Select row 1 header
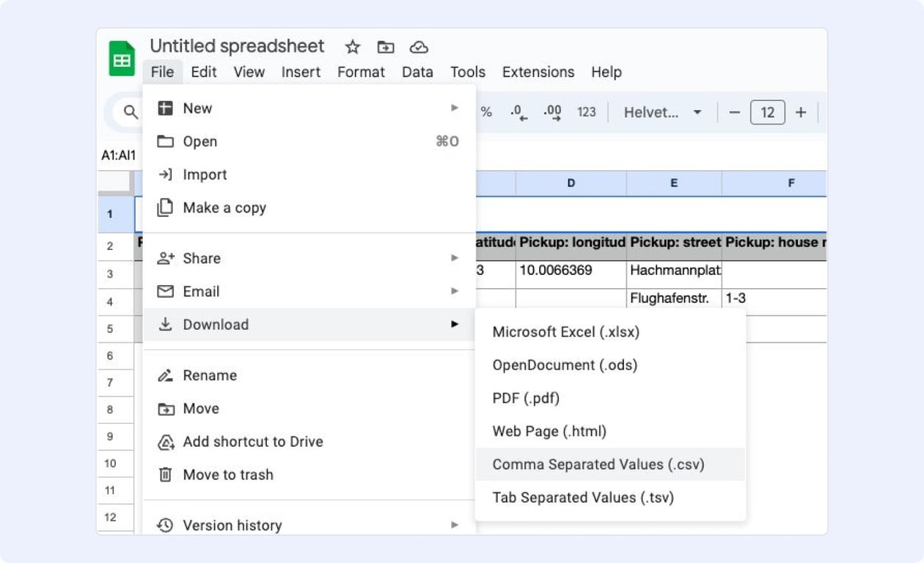 coord(115,215)
